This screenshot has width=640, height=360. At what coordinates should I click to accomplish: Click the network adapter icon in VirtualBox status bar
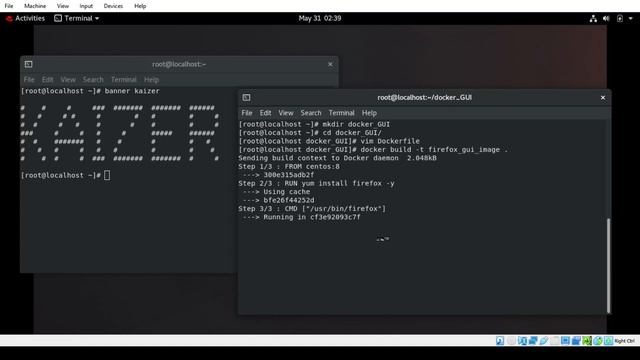click(x=533, y=341)
